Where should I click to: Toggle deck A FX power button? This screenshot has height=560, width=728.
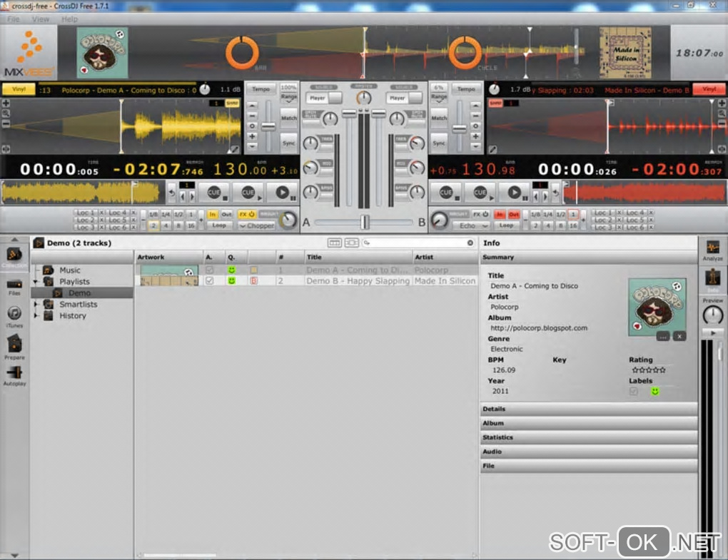pyautogui.click(x=247, y=214)
